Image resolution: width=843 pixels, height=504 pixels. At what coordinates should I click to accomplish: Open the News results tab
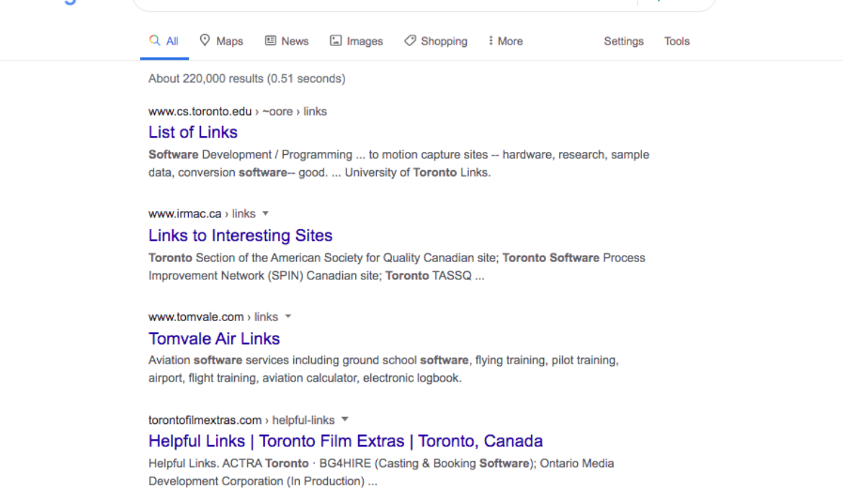click(x=287, y=41)
